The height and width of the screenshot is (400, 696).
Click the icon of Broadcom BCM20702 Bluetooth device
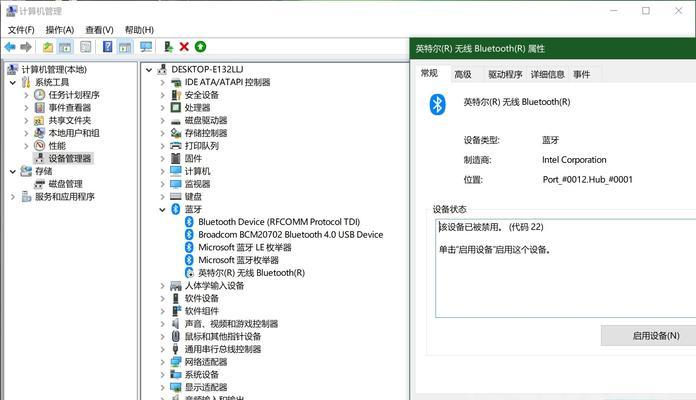(x=189, y=234)
